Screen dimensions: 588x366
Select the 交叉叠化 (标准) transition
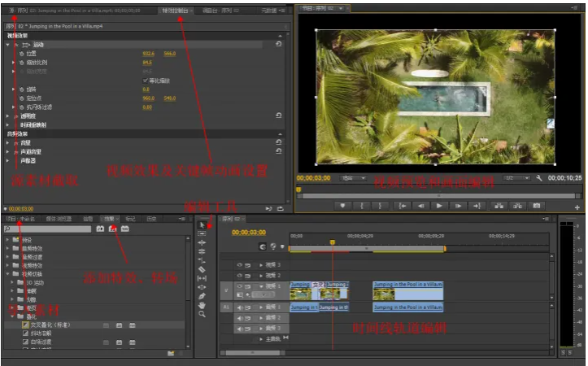click(50, 325)
